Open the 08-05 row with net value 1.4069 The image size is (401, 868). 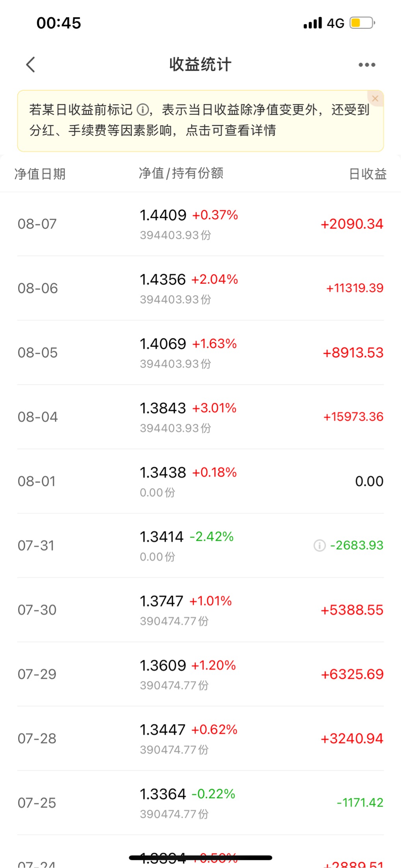(x=200, y=353)
